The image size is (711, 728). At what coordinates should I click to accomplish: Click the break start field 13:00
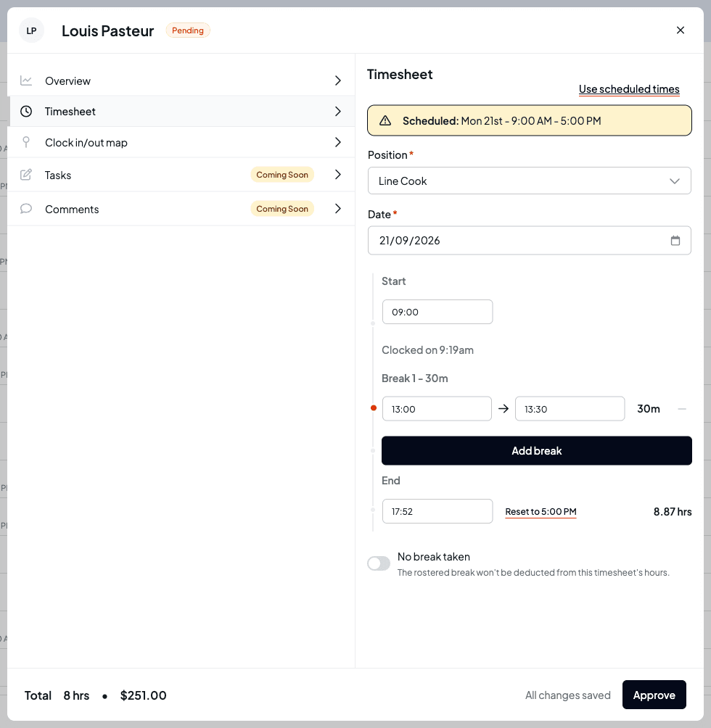coord(437,409)
